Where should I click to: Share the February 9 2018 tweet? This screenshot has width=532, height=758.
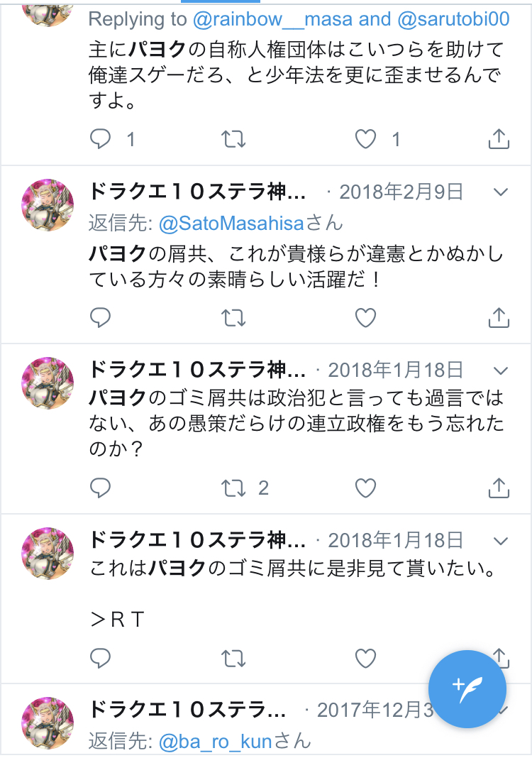pos(499,317)
